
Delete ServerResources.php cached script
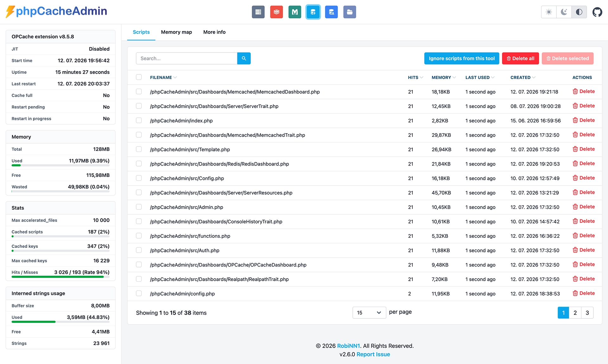[584, 192]
